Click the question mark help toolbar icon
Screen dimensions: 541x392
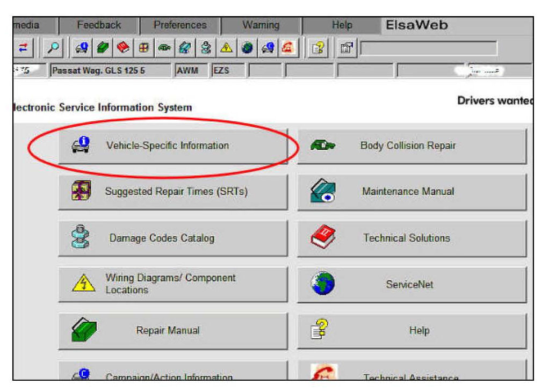tap(318, 48)
